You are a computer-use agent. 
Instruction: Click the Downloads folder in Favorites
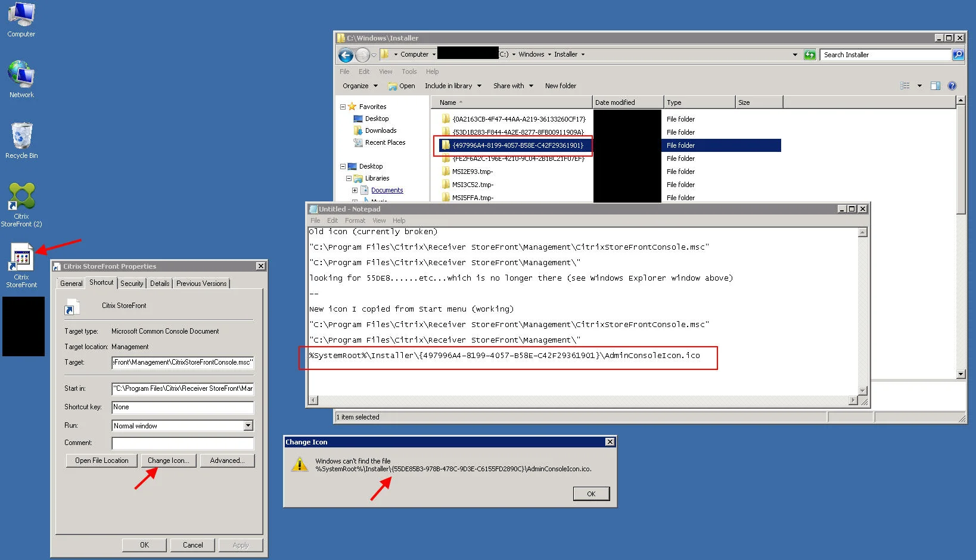[375, 130]
